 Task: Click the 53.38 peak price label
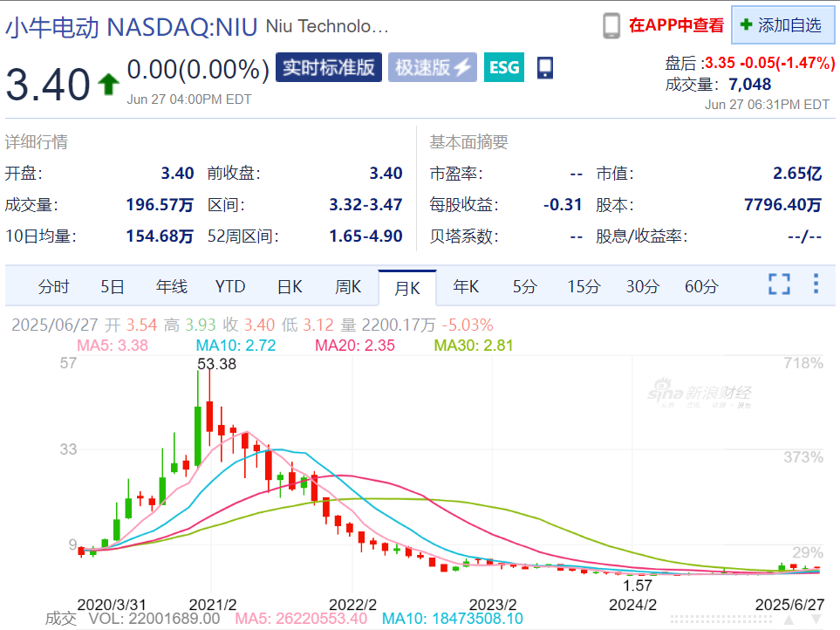tap(216, 364)
